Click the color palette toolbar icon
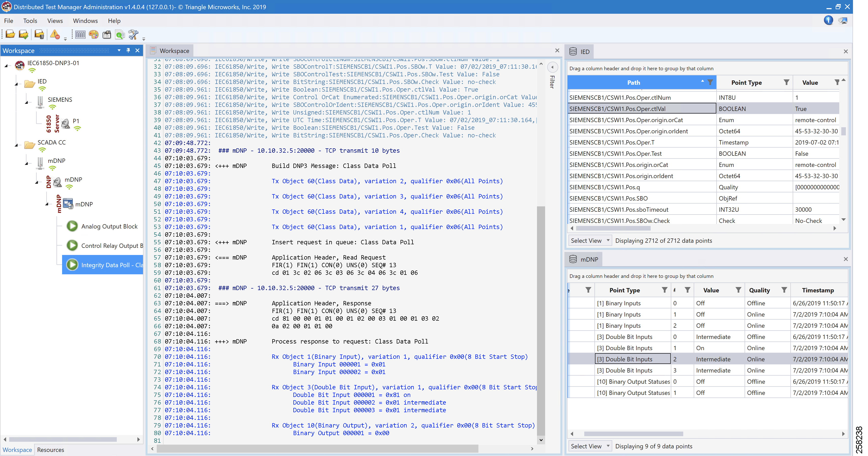The width and height of the screenshot is (868, 456). click(x=94, y=34)
